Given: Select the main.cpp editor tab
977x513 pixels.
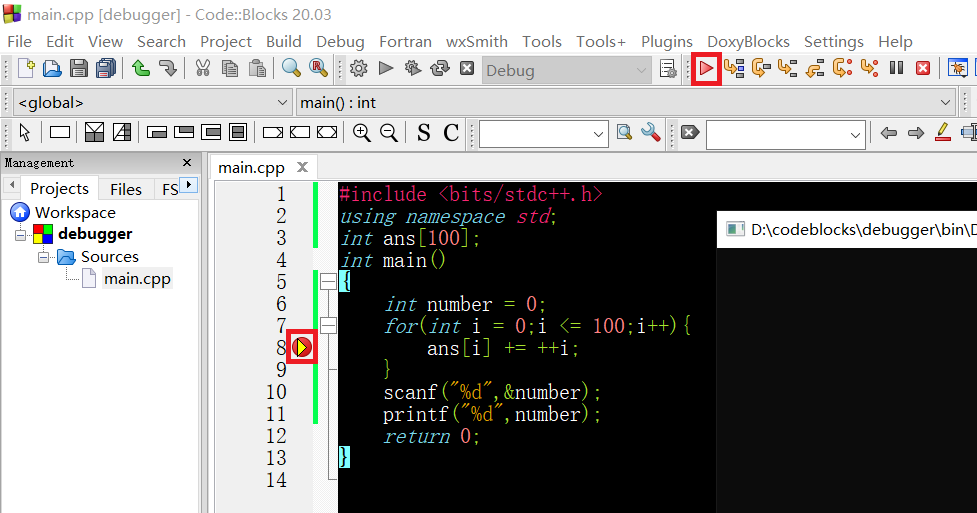Looking at the screenshot, I should (251, 168).
